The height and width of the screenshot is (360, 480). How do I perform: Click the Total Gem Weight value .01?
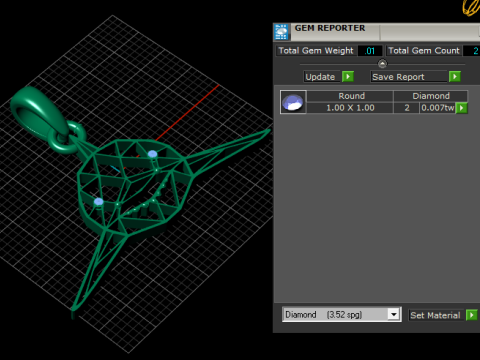point(370,51)
